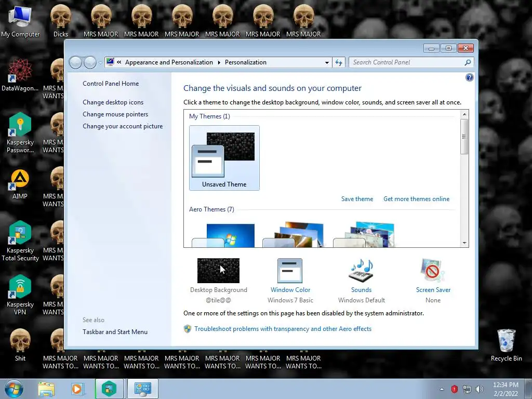532x399 pixels.
Task: Click the Window Color icon
Action: coord(290,271)
